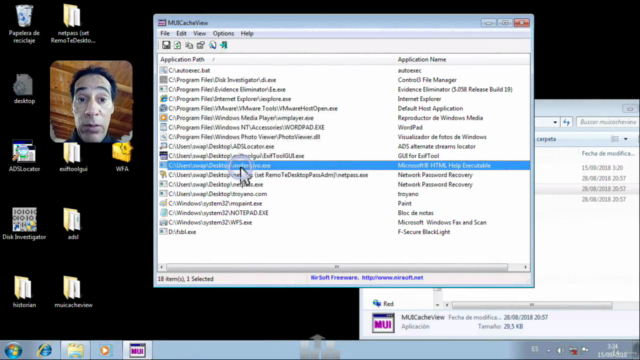Viewport: 640px width, 360px height.
Task: Select the ExifToolGUI.exe row
Action: tap(344, 156)
